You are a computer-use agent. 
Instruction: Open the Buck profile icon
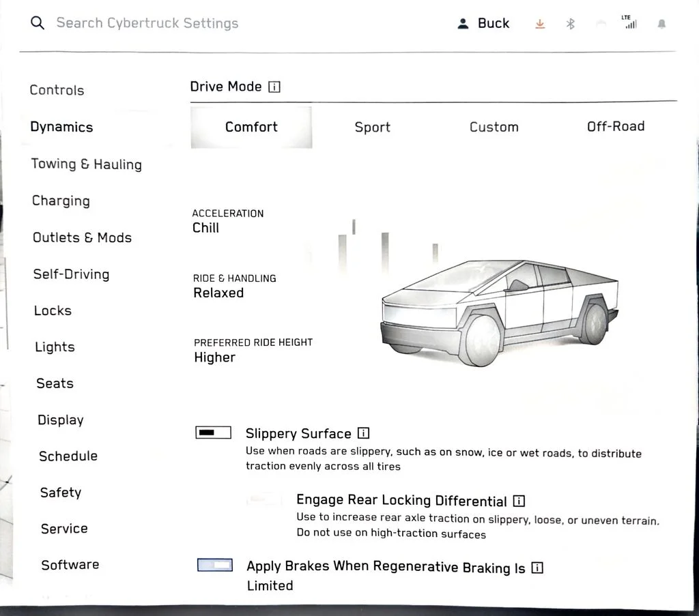point(463,24)
